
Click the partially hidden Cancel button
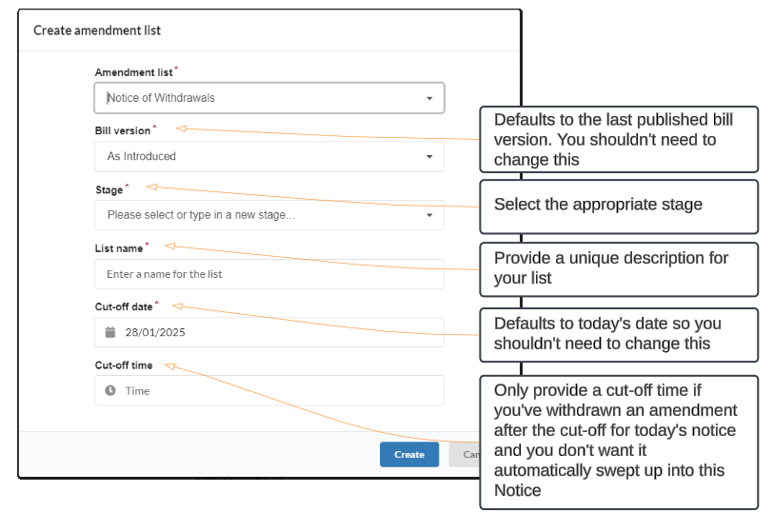(465, 455)
